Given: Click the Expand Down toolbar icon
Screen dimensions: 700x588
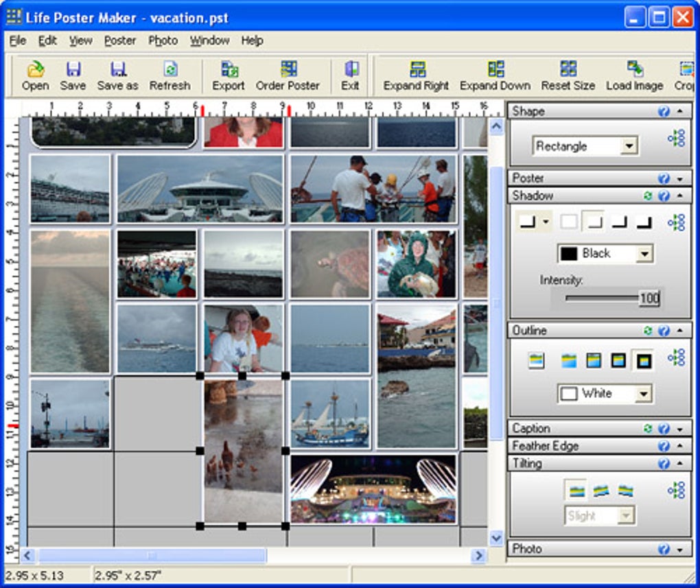Looking at the screenshot, I should tap(495, 70).
